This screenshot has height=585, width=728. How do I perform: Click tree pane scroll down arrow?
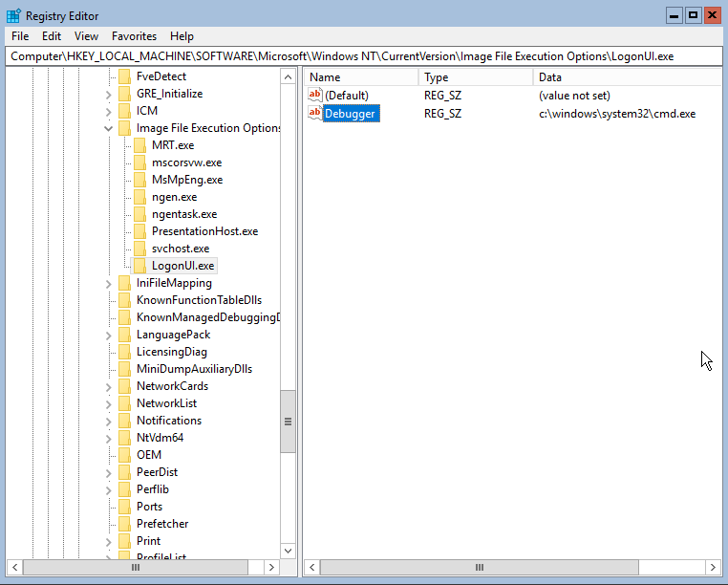click(288, 551)
